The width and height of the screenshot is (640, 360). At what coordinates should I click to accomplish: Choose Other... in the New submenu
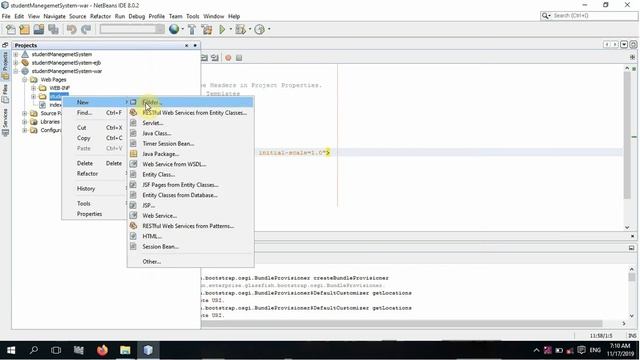tap(190, 261)
